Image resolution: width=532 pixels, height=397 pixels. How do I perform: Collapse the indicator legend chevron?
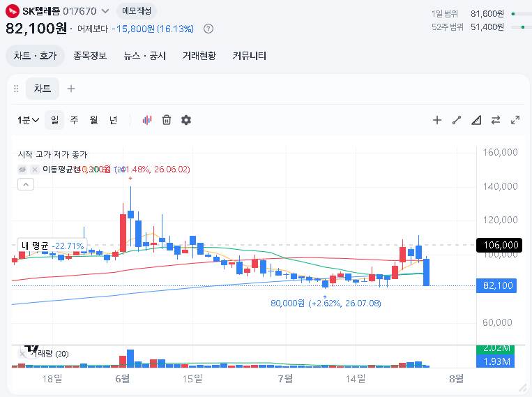26,184
